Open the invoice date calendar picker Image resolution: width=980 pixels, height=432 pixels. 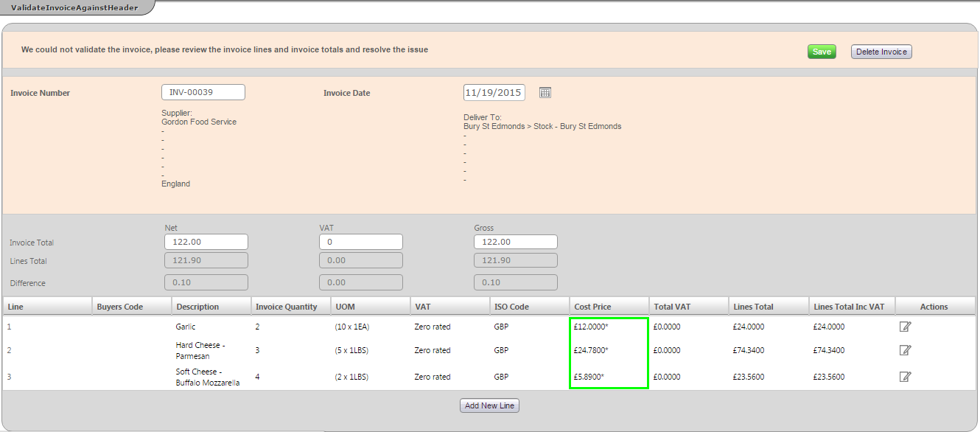coord(545,93)
